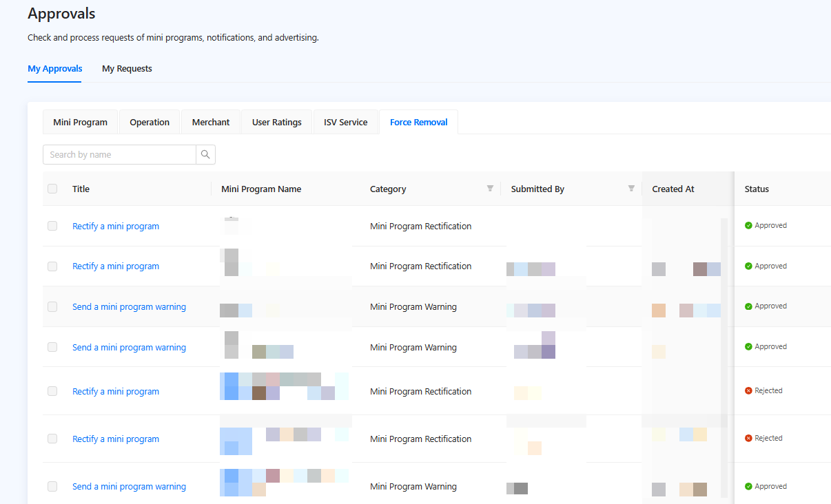
Task: Open the last Send a mini program warning link
Action: point(129,487)
